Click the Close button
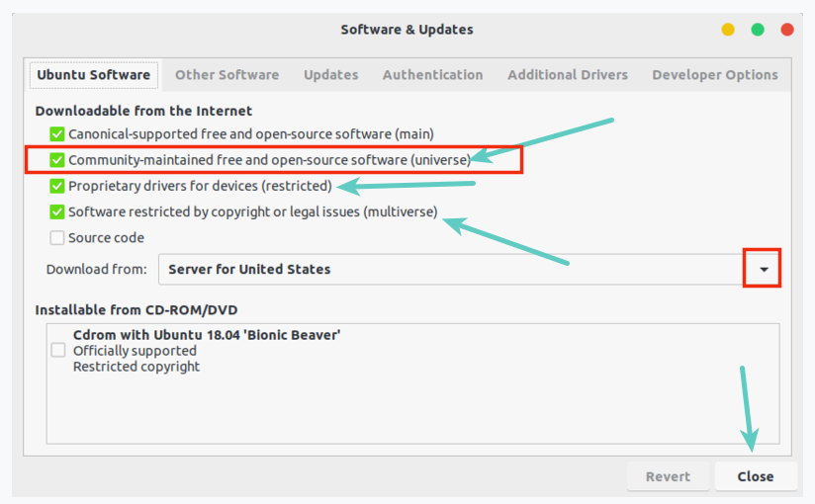The width and height of the screenshot is (815, 504). pyautogui.click(x=756, y=476)
